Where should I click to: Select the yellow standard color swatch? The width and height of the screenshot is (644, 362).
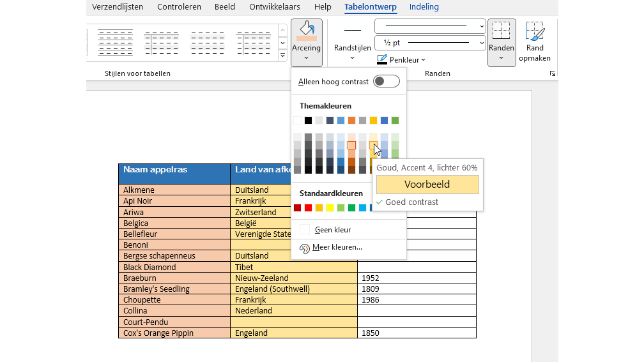330,208
